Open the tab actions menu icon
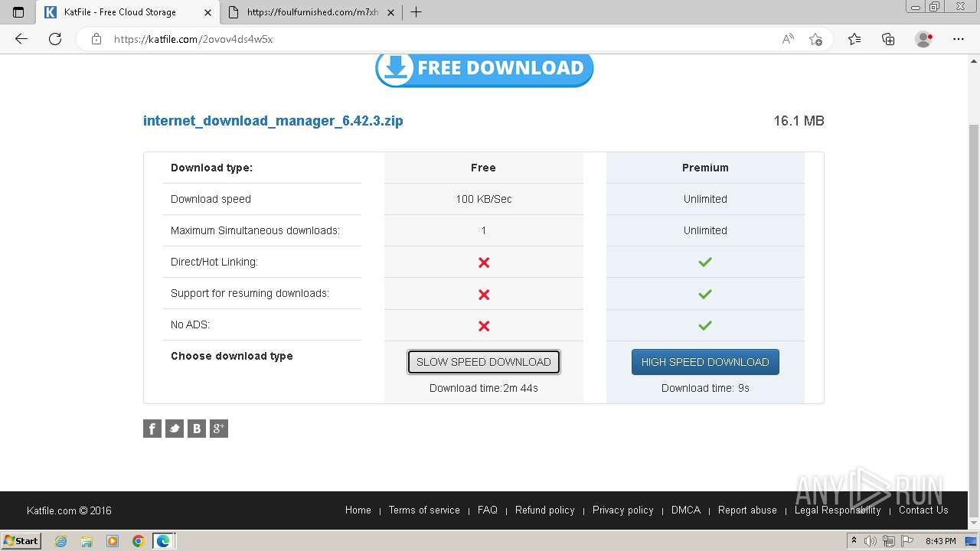Viewport: 980px width, 551px height. point(18,12)
